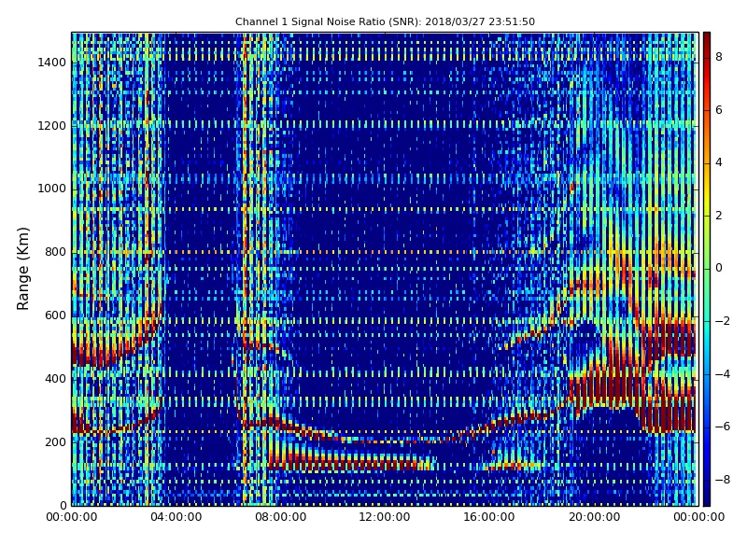Viewport: 747px width, 560px height.
Task: Click the colorbar tick label '−2'
Action: [x=723, y=321]
